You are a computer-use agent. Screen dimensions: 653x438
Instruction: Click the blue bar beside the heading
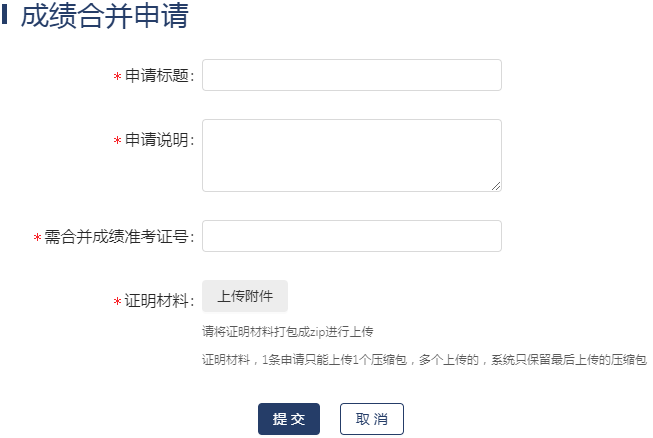pos(6,16)
